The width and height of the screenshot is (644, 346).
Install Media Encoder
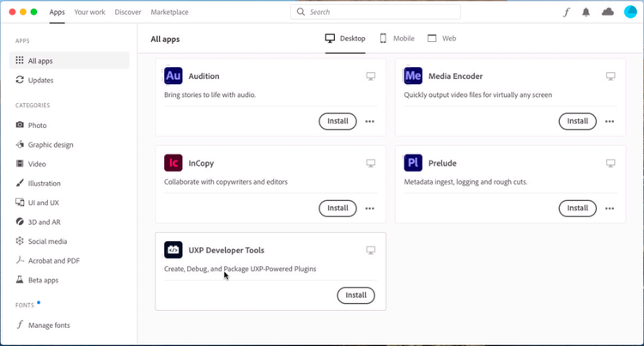(x=578, y=122)
